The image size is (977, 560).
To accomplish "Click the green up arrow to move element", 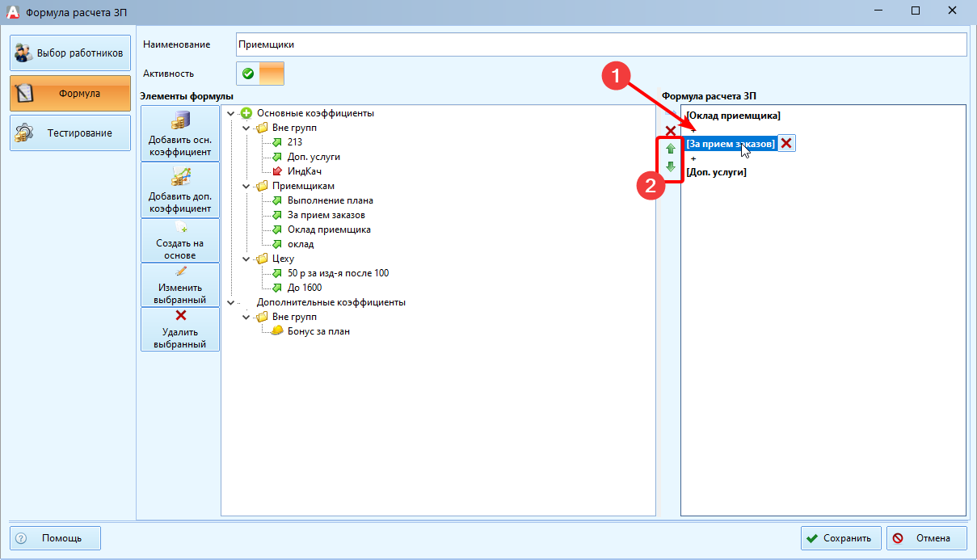I will [670, 149].
